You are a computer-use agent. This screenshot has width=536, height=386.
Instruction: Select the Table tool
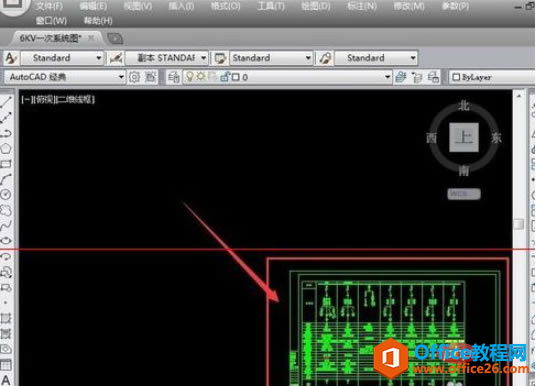6,365
